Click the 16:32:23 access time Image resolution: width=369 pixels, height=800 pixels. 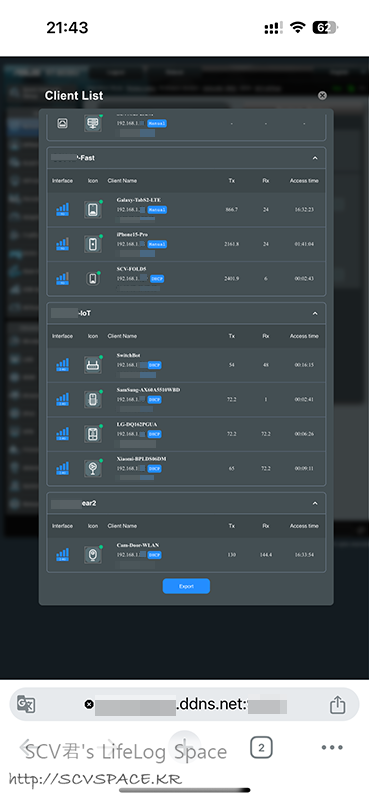click(x=304, y=210)
